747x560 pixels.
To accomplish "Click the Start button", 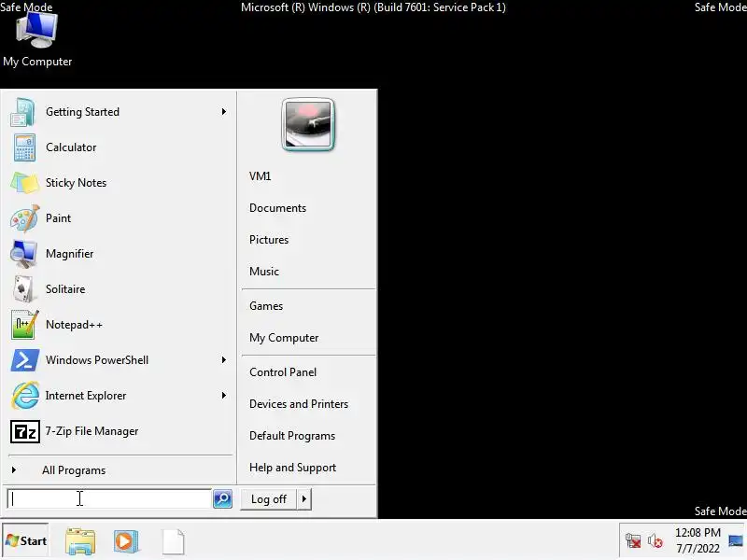I will (x=26, y=541).
